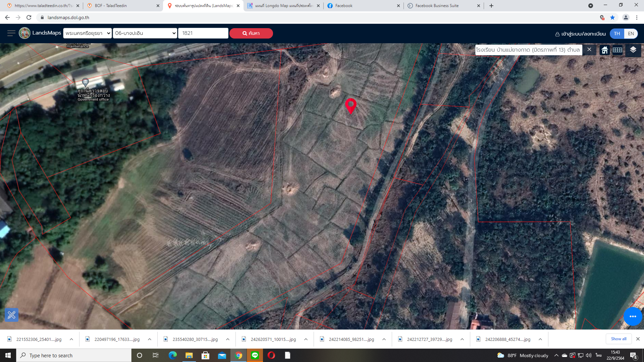The image size is (644, 362).
Task: Click the red parcel location pin
Action: coord(351,106)
